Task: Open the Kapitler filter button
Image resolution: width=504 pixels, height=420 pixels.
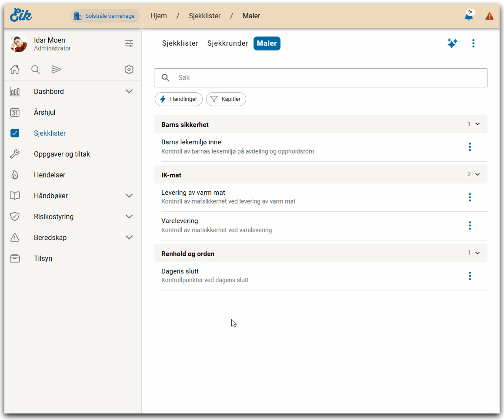Action: pos(226,99)
